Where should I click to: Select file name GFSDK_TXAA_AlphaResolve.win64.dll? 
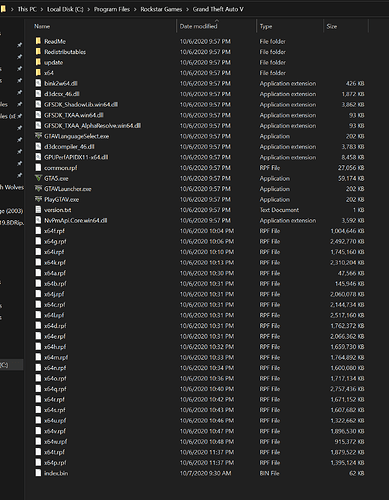92,125
